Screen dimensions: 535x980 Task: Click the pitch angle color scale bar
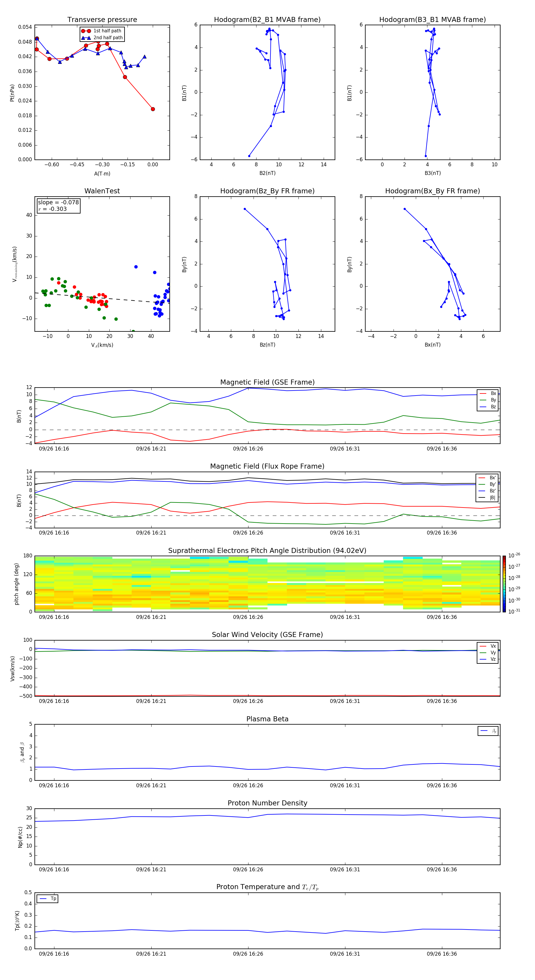click(504, 584)
